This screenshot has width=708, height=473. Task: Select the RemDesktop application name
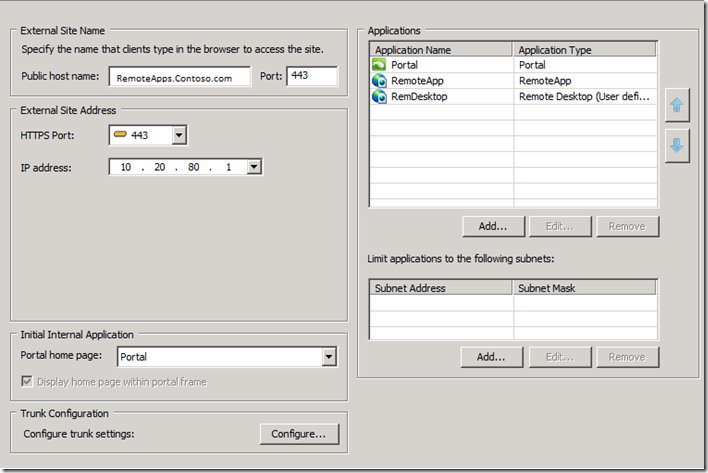pyautogui.click(x=419, y=97)
